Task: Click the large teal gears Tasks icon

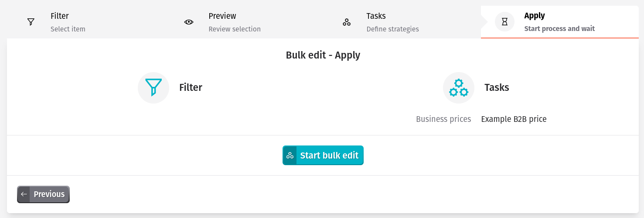Action: (459, 88)
